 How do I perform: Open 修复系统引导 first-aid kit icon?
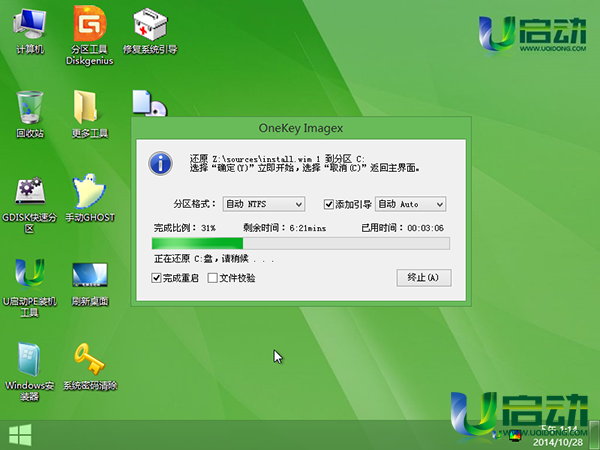point(150,31)
